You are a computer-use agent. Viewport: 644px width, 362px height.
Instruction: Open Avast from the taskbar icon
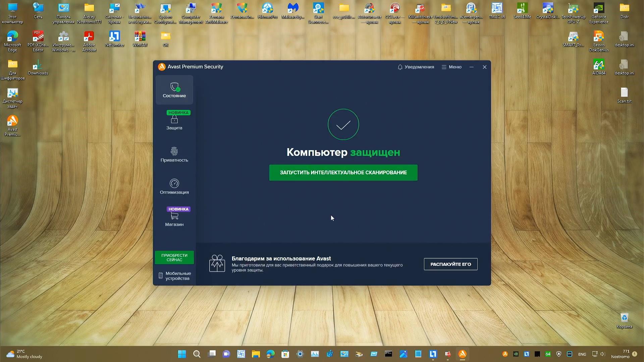463,354
